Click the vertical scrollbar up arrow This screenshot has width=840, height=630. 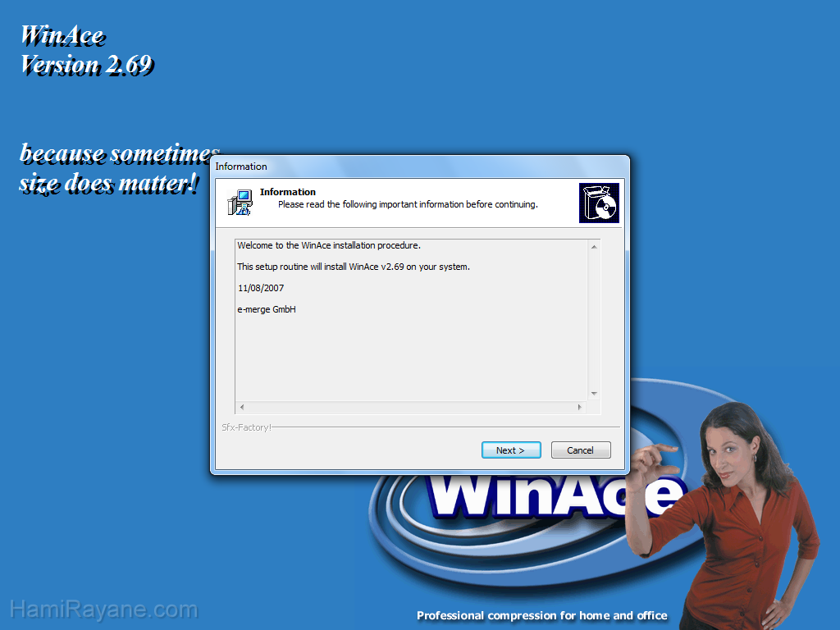pyautogui.click(x=594, y=246)
